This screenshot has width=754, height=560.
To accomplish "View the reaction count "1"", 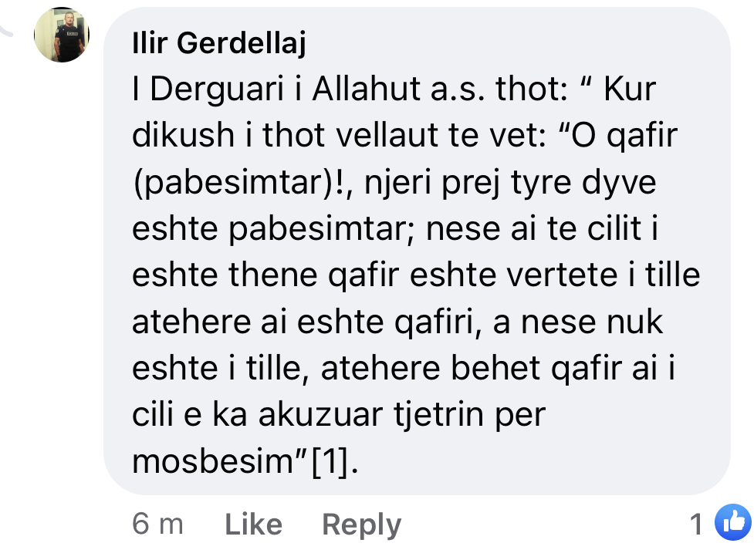I will pyautogui.click(x=697, y=525).
